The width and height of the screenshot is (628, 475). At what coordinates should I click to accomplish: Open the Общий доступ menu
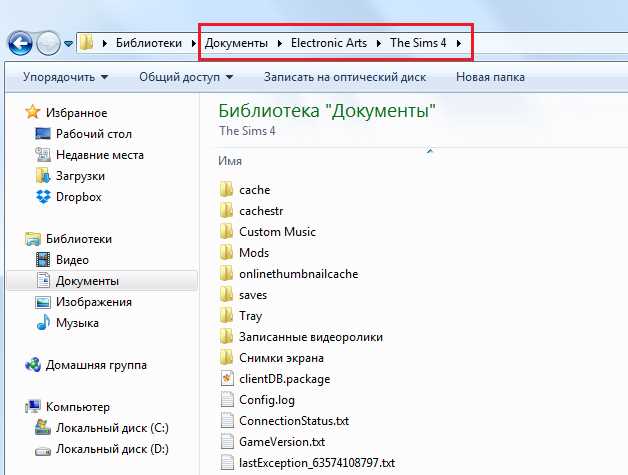coord(186,77)
